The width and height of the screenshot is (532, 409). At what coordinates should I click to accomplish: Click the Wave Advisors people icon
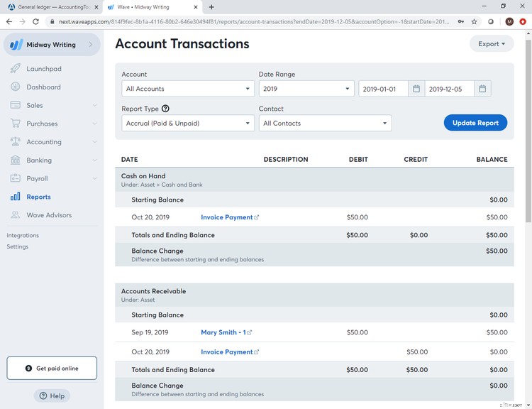16,215
